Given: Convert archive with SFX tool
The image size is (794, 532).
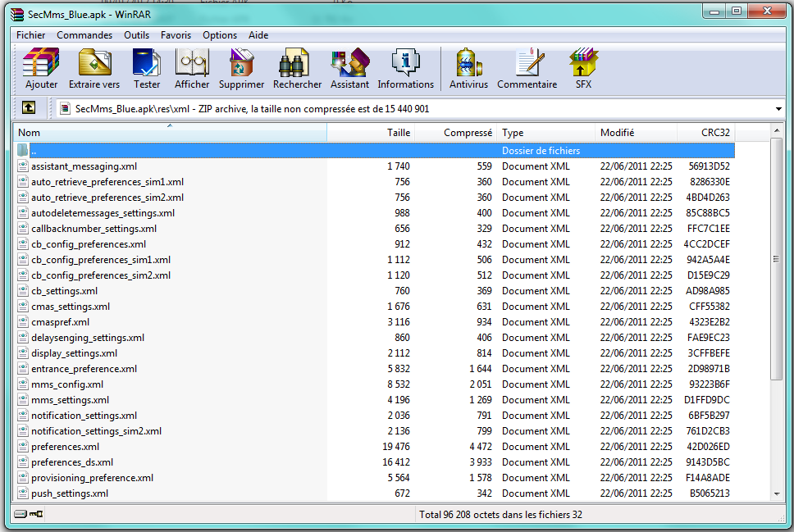Looking at the screenshot, I should pos(583,69).
